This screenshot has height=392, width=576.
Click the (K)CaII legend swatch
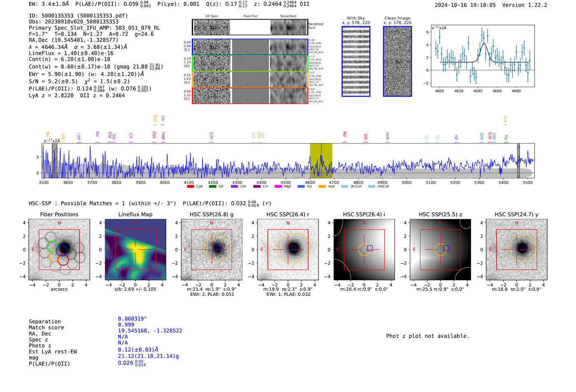344,186
